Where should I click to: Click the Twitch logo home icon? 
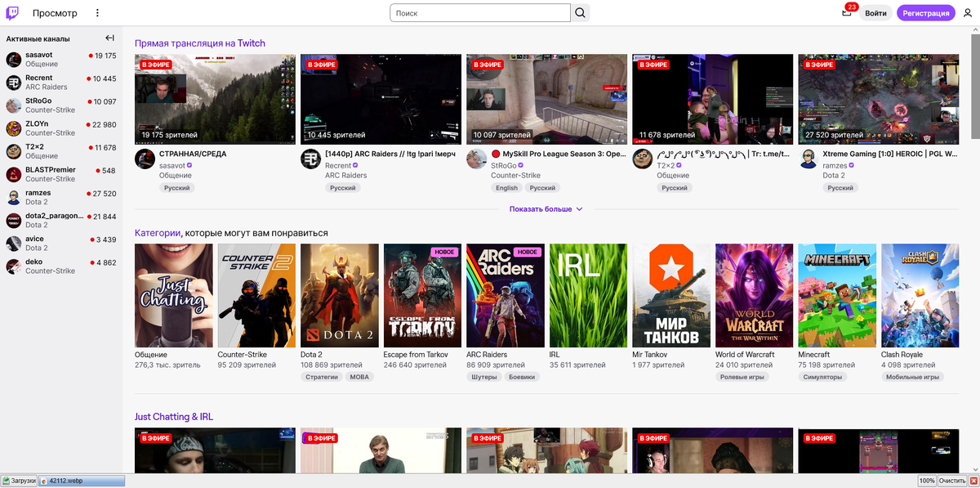pyautogui.click(x=13, y=13)
